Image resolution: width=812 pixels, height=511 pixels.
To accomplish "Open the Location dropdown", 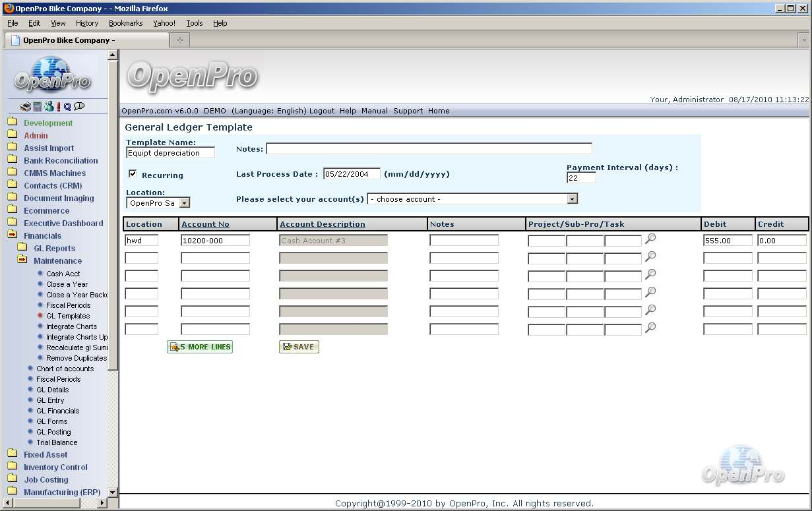I will coord(184,203).
